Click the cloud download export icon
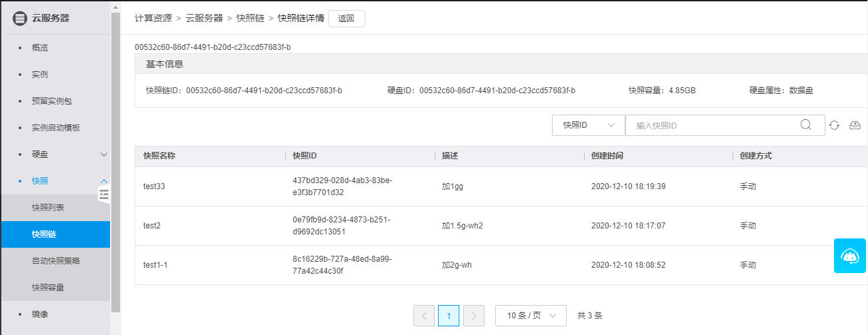The width and height of the screenshot is (868, 335). point(855,125)
